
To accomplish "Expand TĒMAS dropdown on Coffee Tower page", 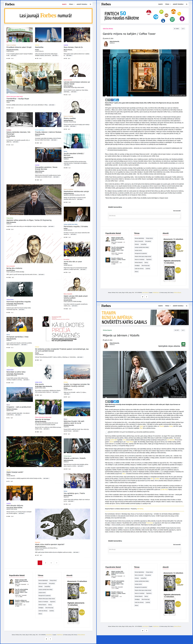I will (168, 4).
